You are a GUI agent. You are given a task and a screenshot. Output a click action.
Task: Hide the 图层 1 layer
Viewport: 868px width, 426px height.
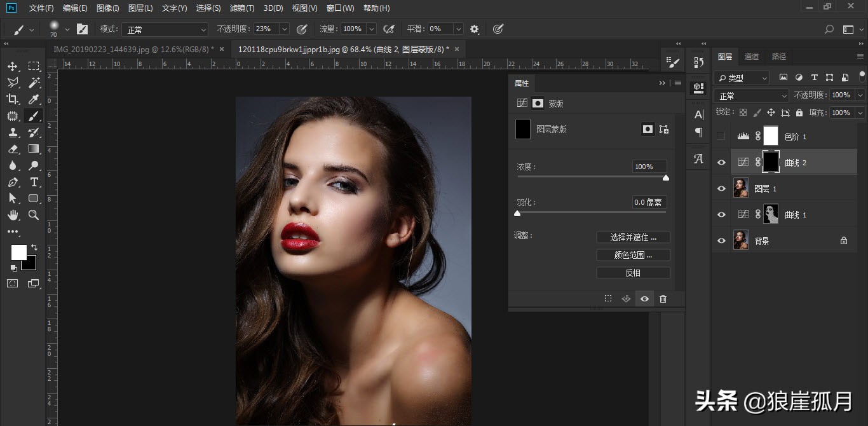tap(721, 189)
